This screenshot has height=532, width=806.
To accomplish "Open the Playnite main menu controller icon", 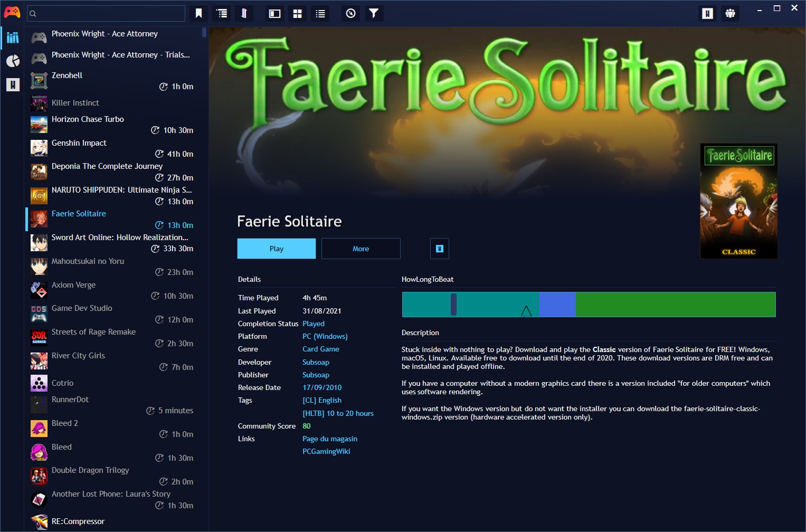I will tap(12, 13).
